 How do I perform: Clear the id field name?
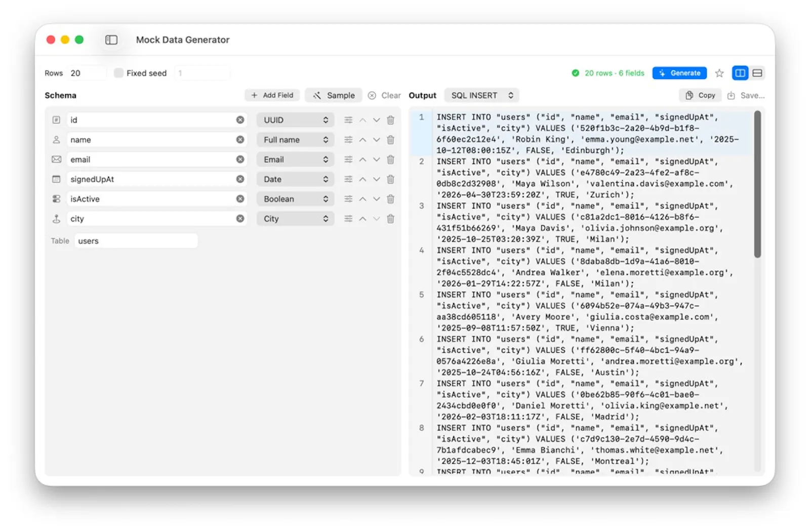(x=240, y=120)
